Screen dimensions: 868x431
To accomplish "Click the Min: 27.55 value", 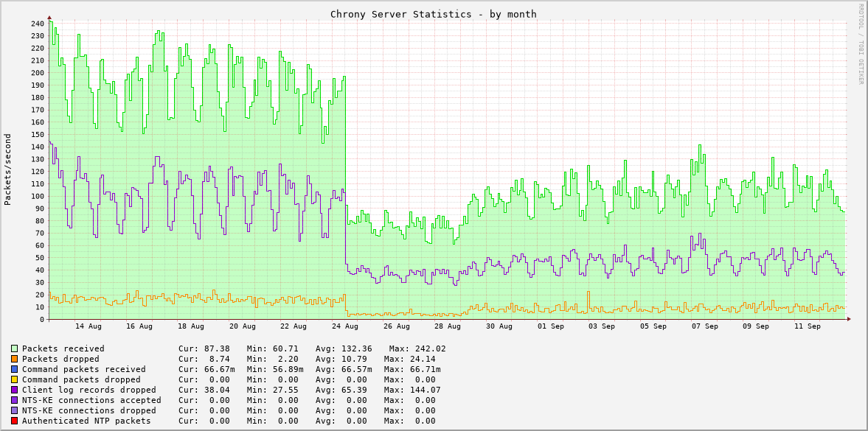I will click(x=272, y=390).
